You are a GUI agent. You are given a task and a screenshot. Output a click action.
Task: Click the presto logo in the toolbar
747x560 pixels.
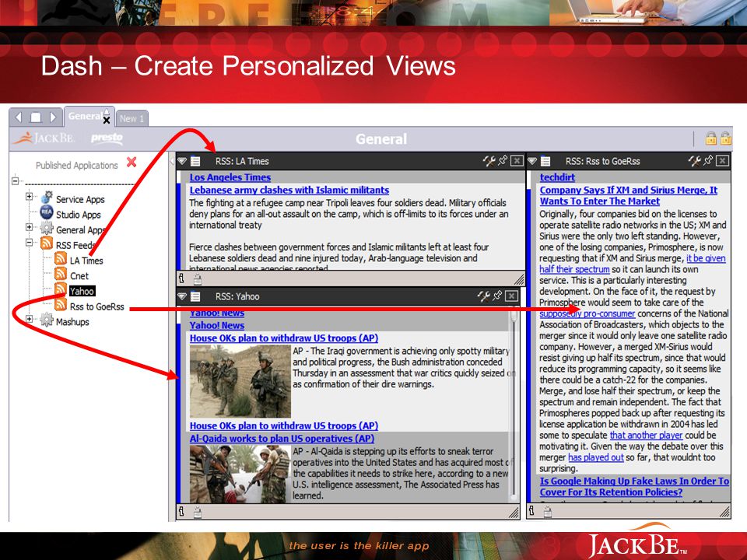coord(107,138)
